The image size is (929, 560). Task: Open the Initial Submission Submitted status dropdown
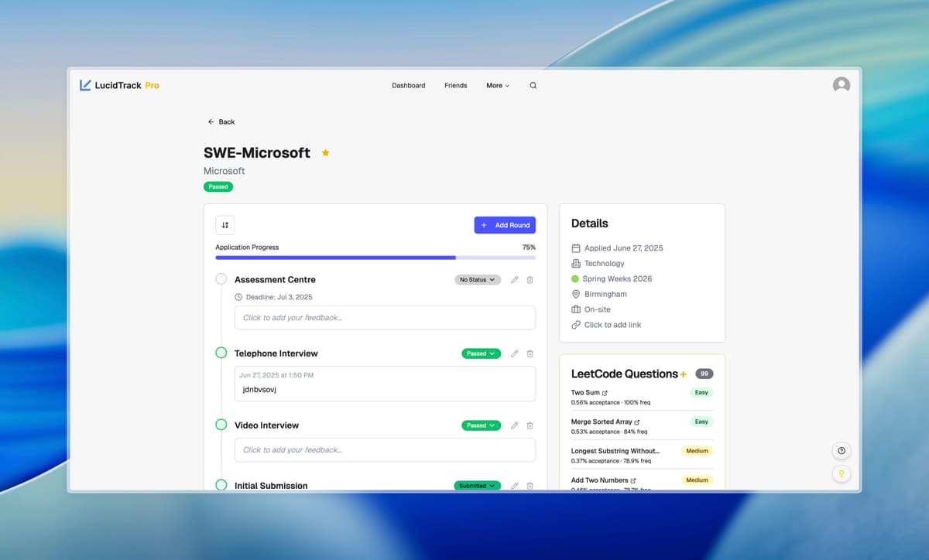478,486
